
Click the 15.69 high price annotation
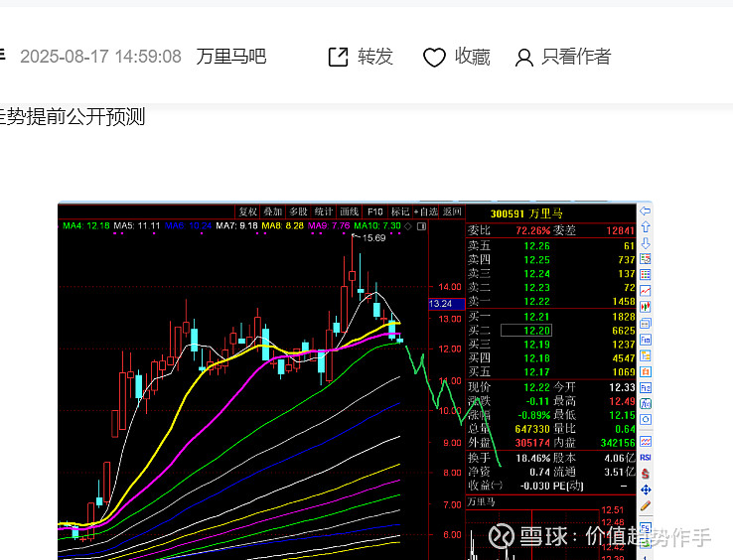(x=373, y=238)
